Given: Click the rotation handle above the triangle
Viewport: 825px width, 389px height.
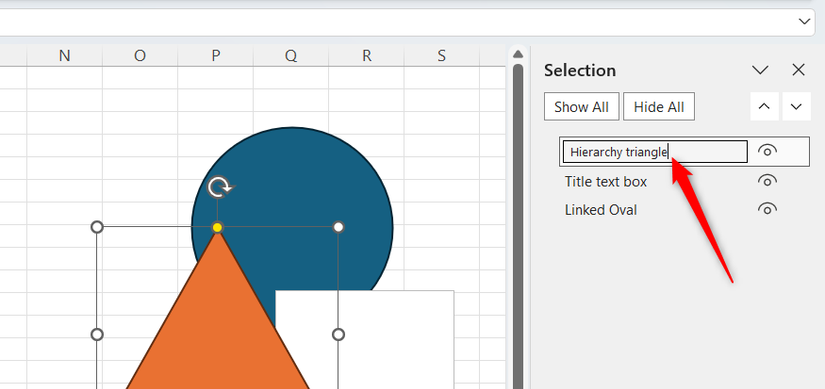Looking at the screenshot, I should [219, 187].
